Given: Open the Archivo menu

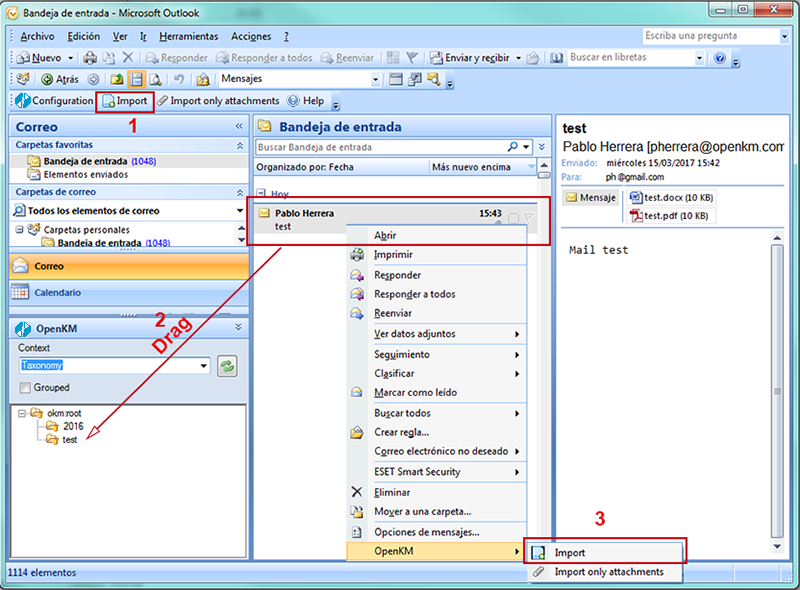Looking at the screenshot, I should pyautogui.click(x=37, y=36).
